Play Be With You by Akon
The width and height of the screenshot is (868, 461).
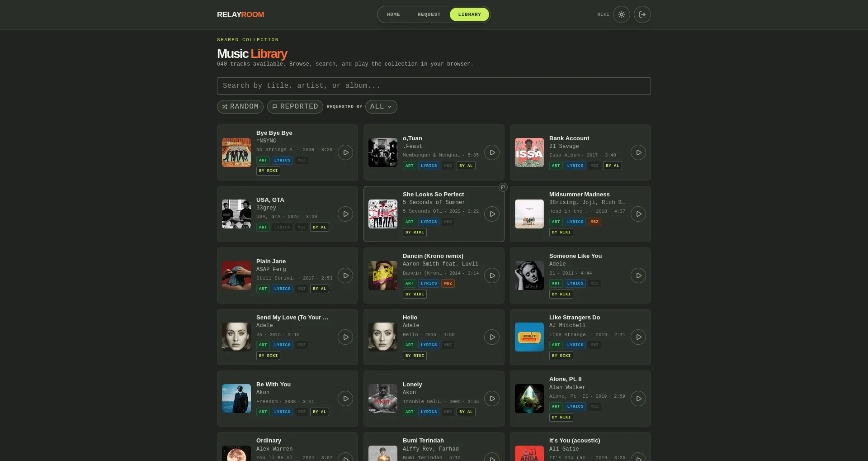[x=345, y=399]
